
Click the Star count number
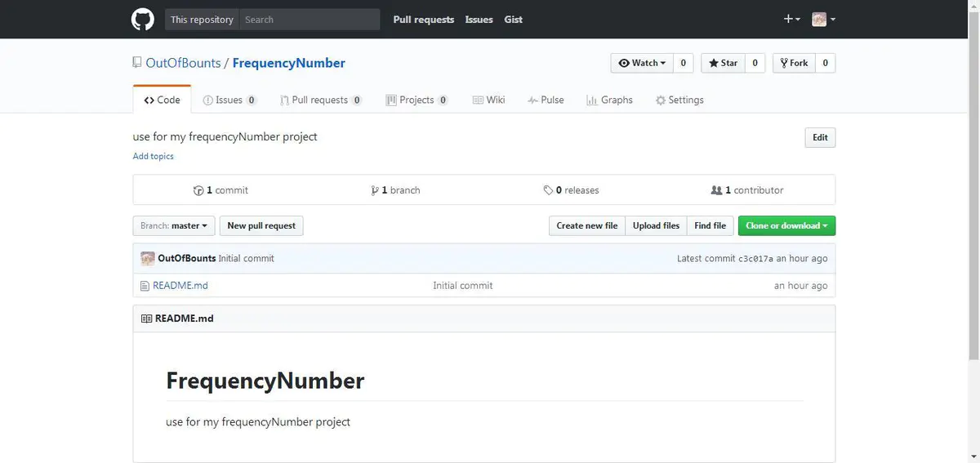coord(755,63)
